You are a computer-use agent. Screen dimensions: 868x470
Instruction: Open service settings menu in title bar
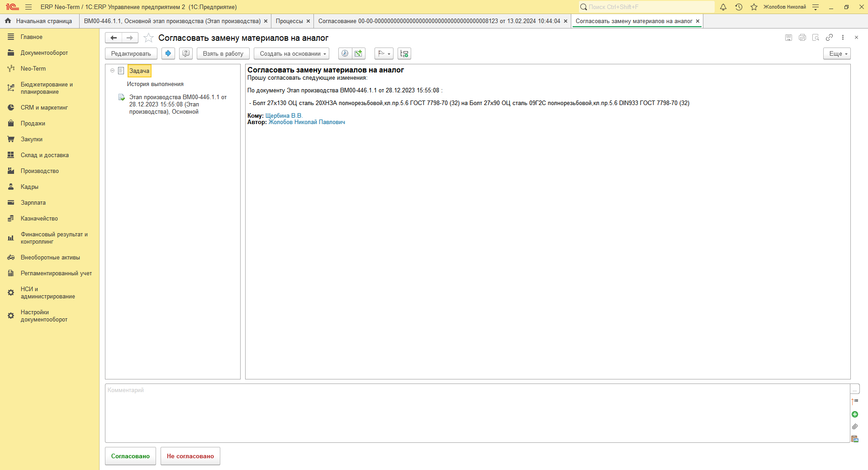click(816, 7)
